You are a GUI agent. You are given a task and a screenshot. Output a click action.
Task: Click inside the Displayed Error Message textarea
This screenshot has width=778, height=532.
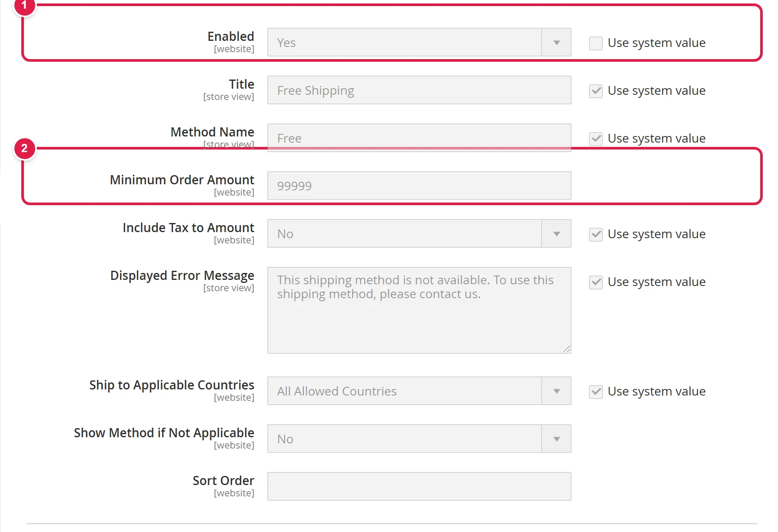(419, 310)
